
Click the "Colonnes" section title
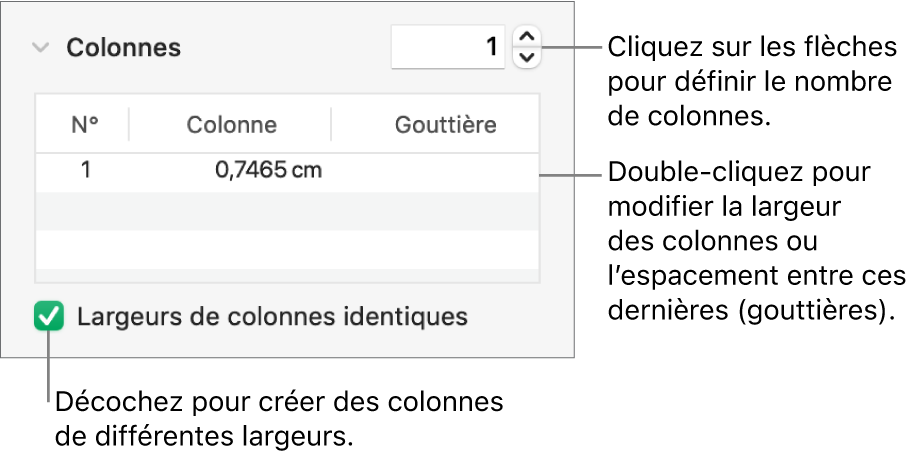(x=123, y=47)
